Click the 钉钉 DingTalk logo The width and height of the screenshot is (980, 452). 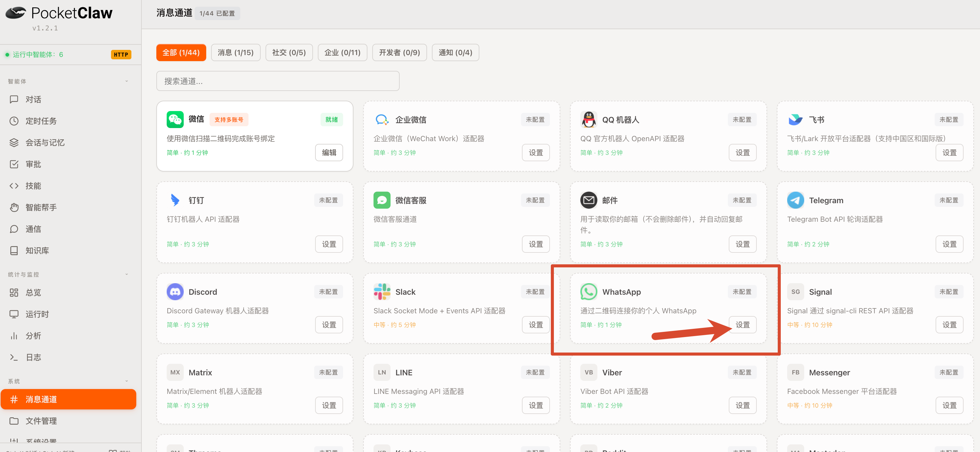tap(175, 200)
